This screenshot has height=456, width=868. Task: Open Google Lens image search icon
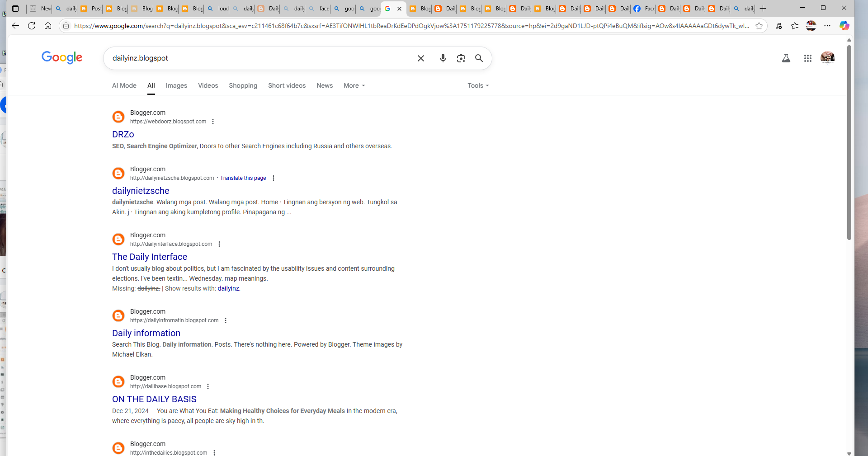click(x=461, y=58)
